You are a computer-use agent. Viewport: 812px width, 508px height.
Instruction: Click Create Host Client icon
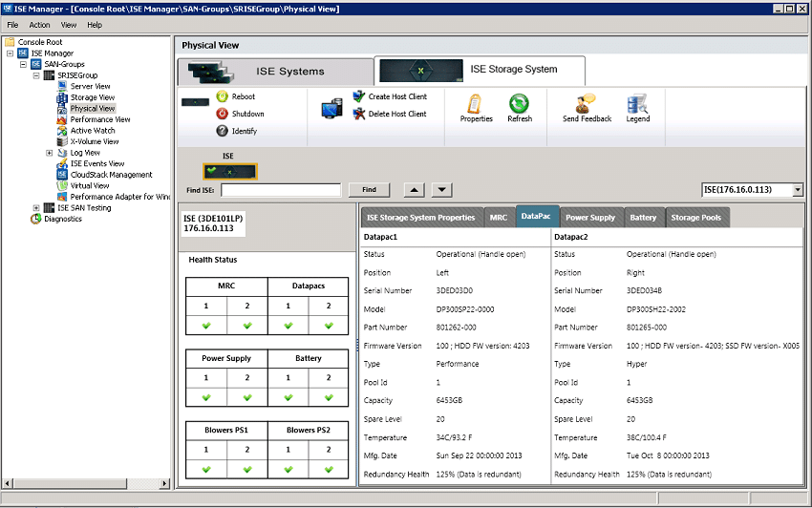pyautogui.click(x=359, y=96)
